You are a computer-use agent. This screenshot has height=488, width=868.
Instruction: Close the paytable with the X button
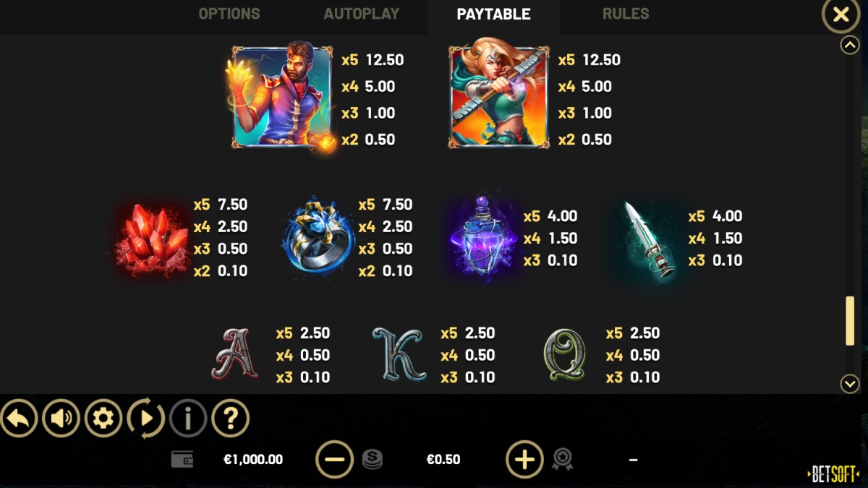[x=841, y=14]
